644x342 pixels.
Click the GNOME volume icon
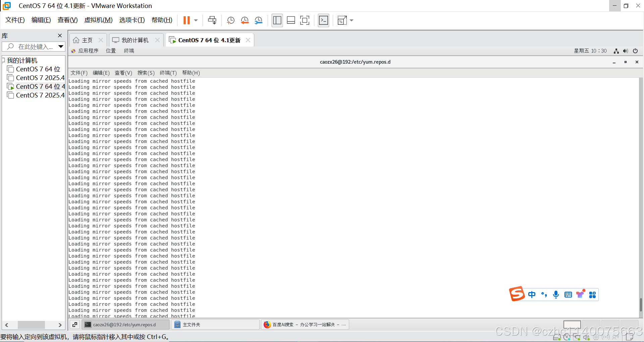(x=626, y=51)
